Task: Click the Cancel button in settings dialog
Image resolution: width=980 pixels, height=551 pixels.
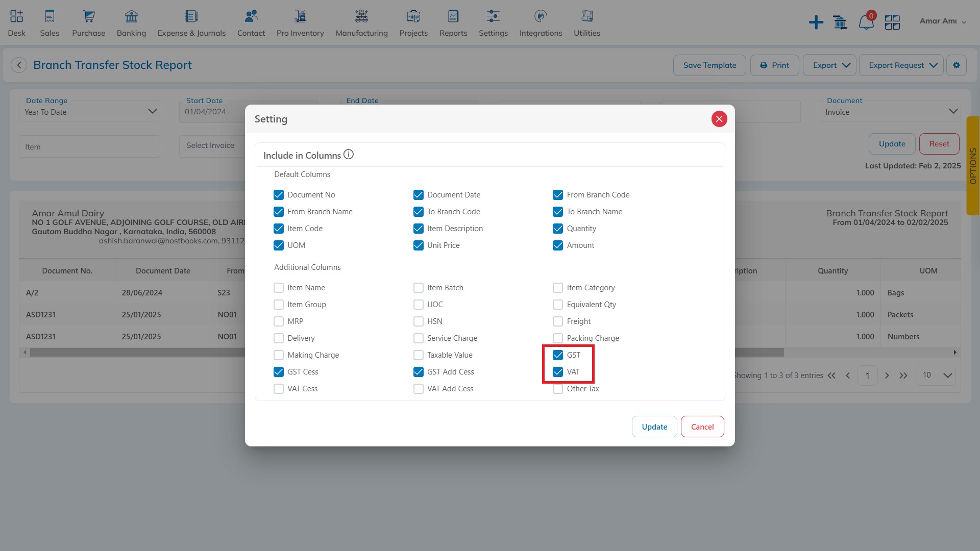Action: click(x=702, y=426)
